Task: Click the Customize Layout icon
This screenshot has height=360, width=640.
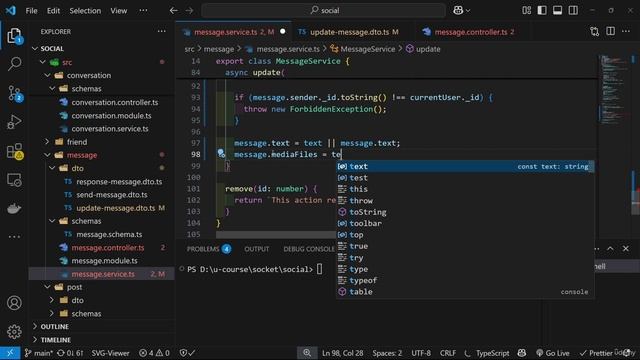Action: tap(527, 10)
